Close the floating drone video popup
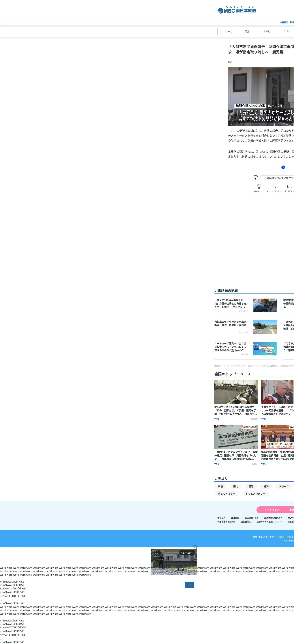The height and width of the screenshot is (644, 294). coord(195,547)
